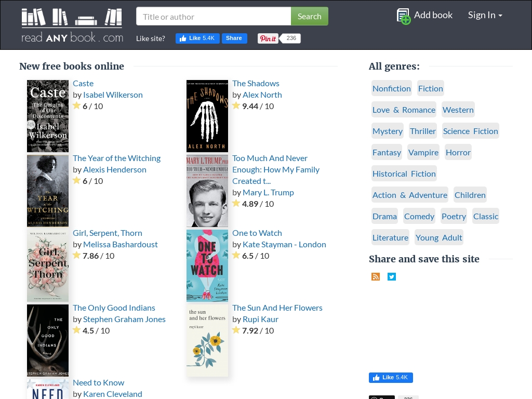
Task: Click the Pin count 236 bubble
Action: (x=290, y=38)
